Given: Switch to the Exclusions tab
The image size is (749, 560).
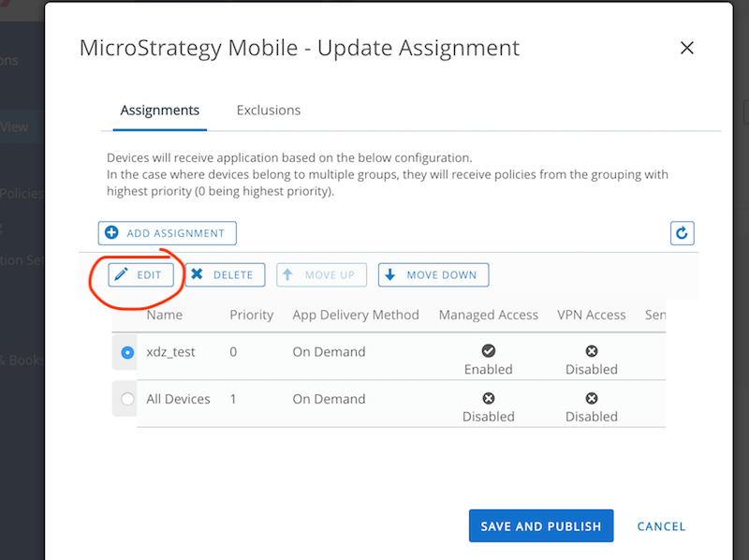Looking at the screenshot, I should pyautogui.click(x=269, y=111).
